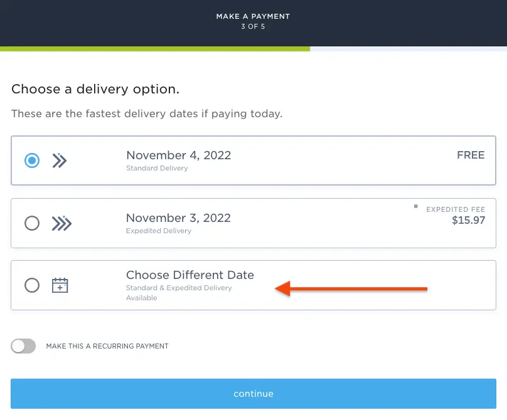Click the November 4, 2022 date text
Viewport: 507px width, 420px height.
[178, 155]
